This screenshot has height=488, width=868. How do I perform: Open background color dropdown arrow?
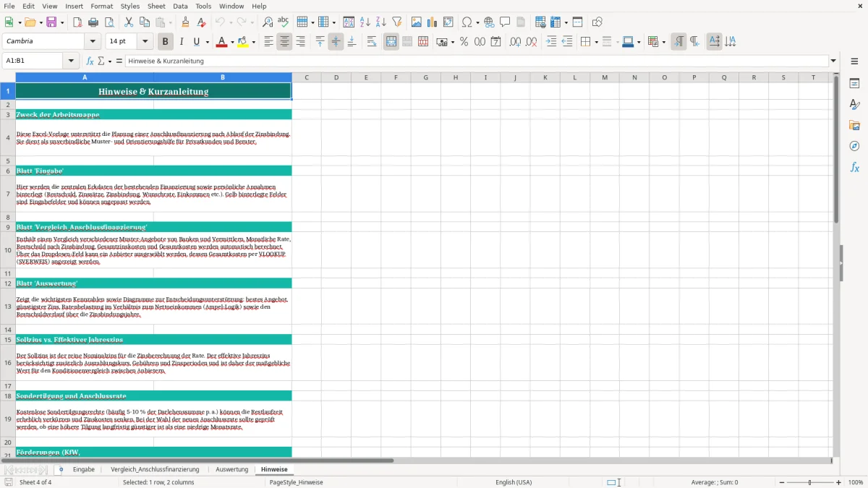point(253,42)
